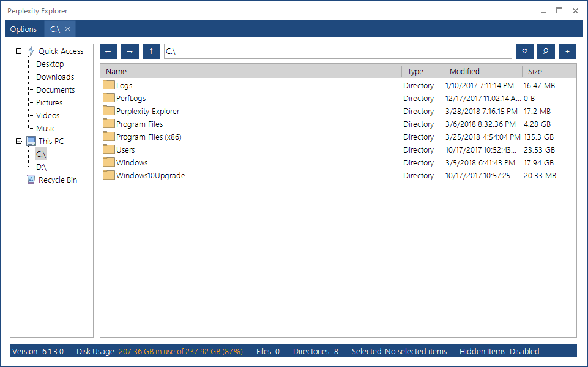Click Hidden Items: Disabled in status bar
588x367 pixels.
click(499, 352)
